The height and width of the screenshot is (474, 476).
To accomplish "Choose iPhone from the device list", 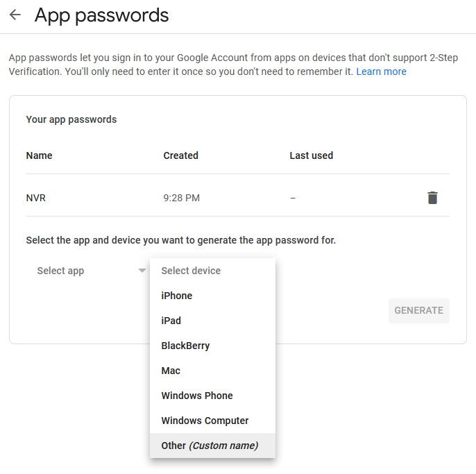I will 212,296.
